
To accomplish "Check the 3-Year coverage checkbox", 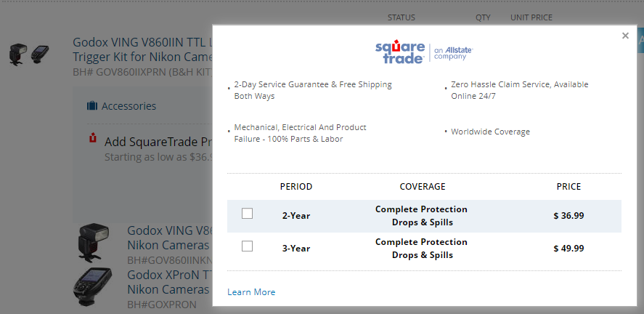I will [x=248, y=246].
